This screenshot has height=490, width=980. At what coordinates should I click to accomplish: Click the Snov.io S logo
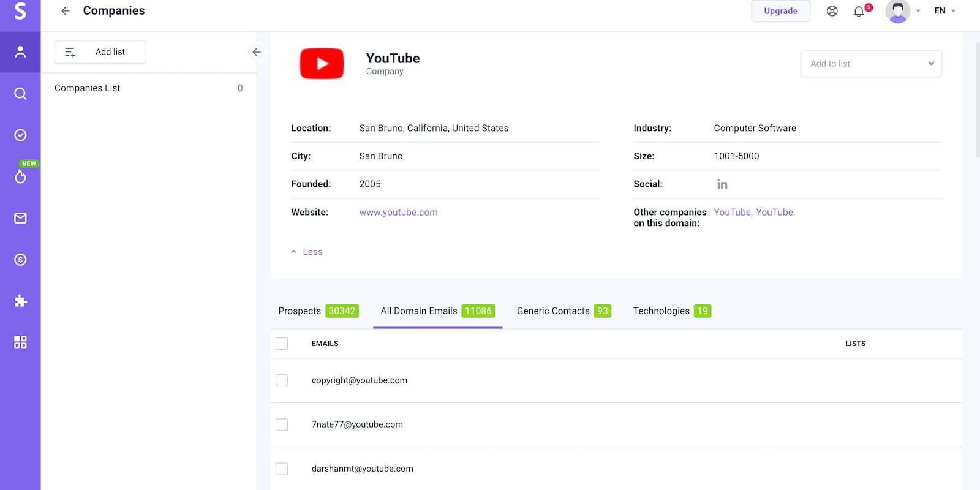(x=20, y=10)
